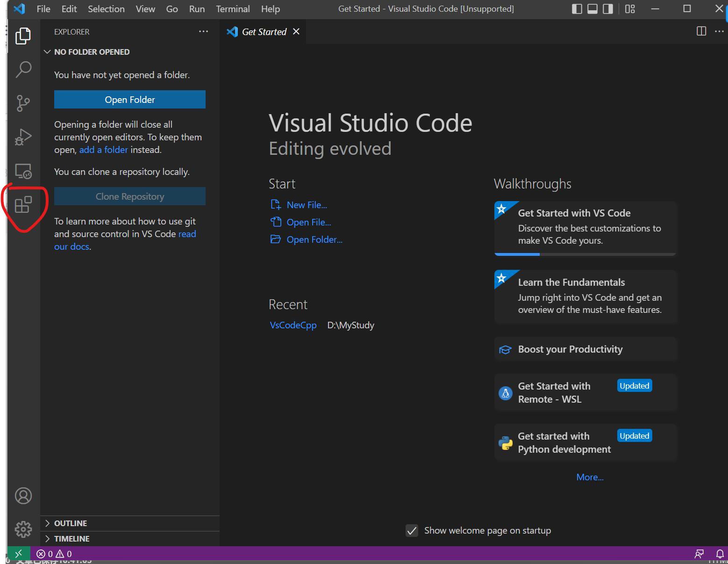Customize layout icon in title bar
The height and width of the screenshot is (564, 728).
[630, 9]
